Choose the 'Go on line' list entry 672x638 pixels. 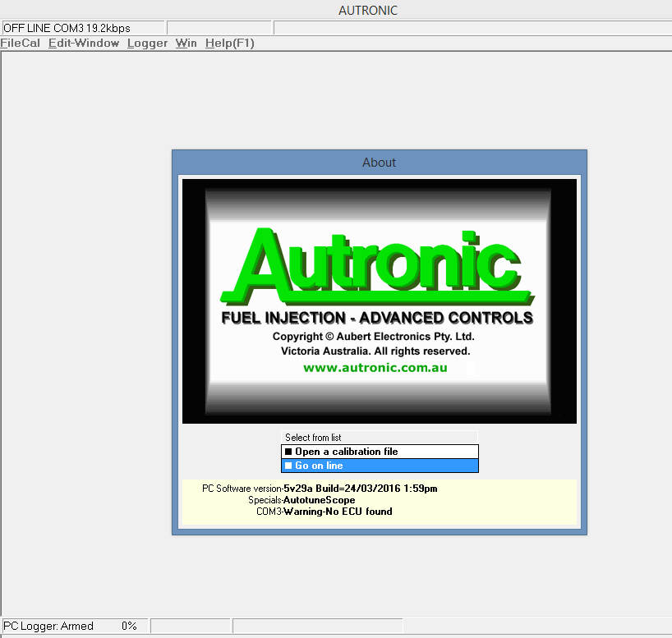click(x=319, y=466)
